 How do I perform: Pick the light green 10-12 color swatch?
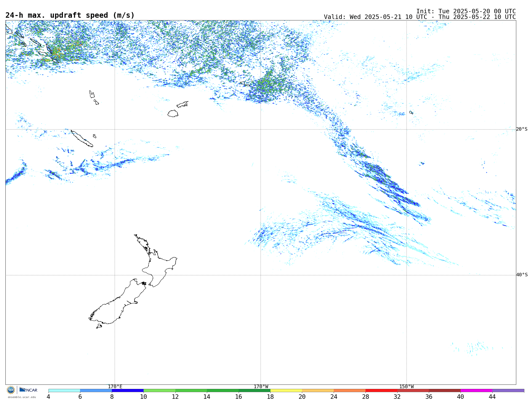(x=159, y=391)
